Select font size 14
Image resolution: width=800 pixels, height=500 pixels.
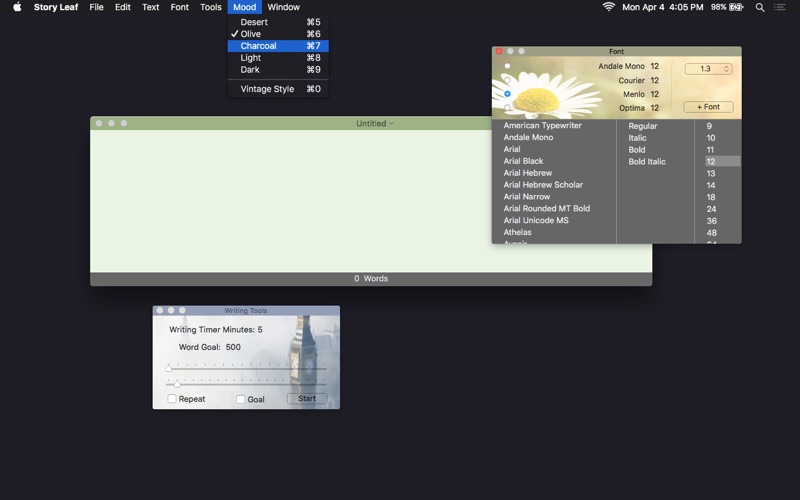click(x=711, y=185)
